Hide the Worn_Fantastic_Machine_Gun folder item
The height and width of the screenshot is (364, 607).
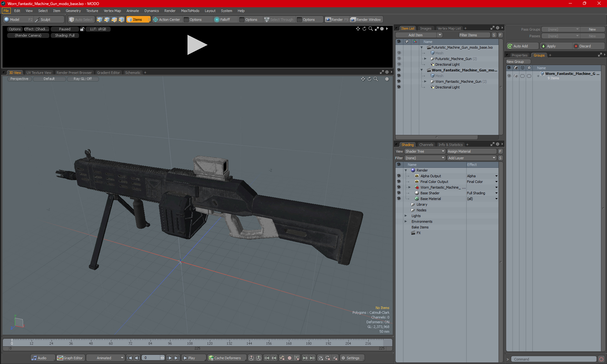click(x=399, y=82)
